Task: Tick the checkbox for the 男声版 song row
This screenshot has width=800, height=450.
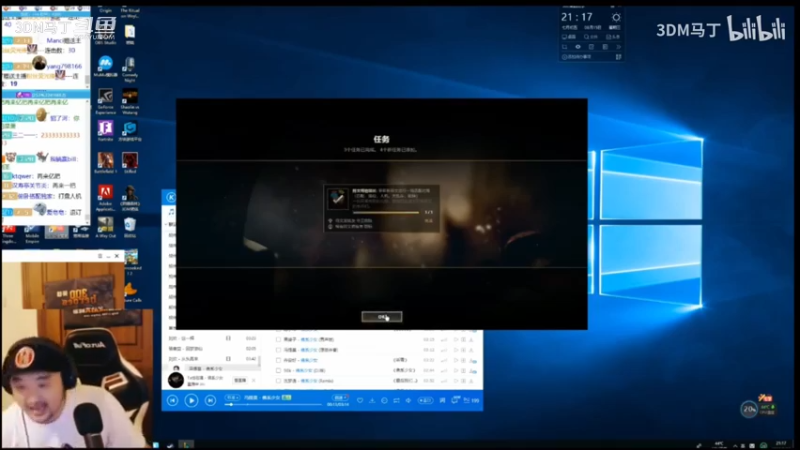Action: point(278,339)
